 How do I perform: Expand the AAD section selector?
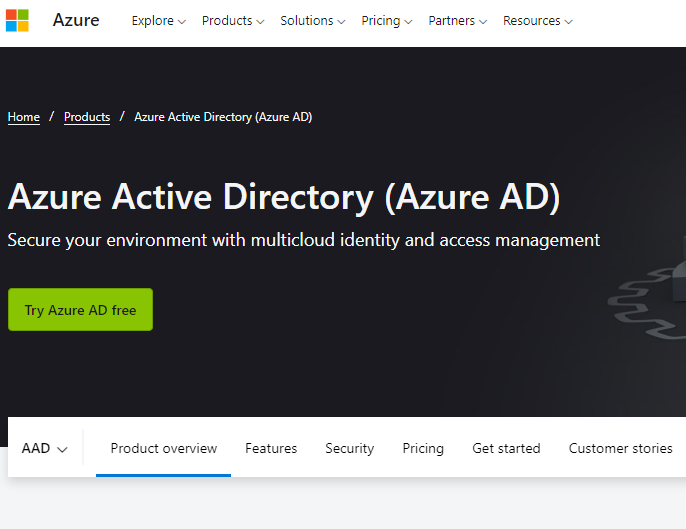pos(45,449)
